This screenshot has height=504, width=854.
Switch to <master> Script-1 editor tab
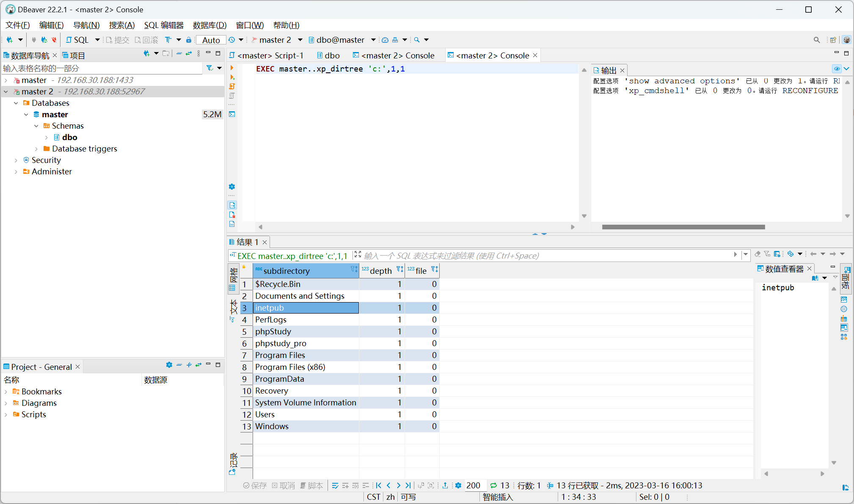click(266, 55)
